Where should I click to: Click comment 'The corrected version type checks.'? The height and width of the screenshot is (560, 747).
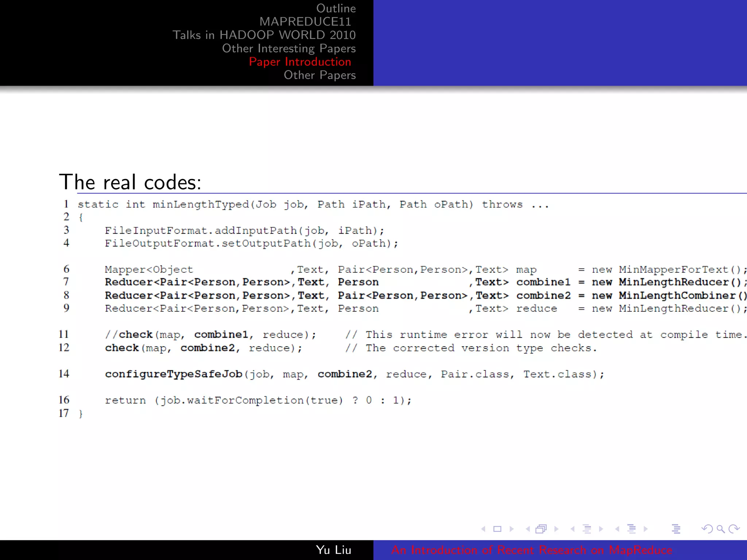(x=481, y=348)
